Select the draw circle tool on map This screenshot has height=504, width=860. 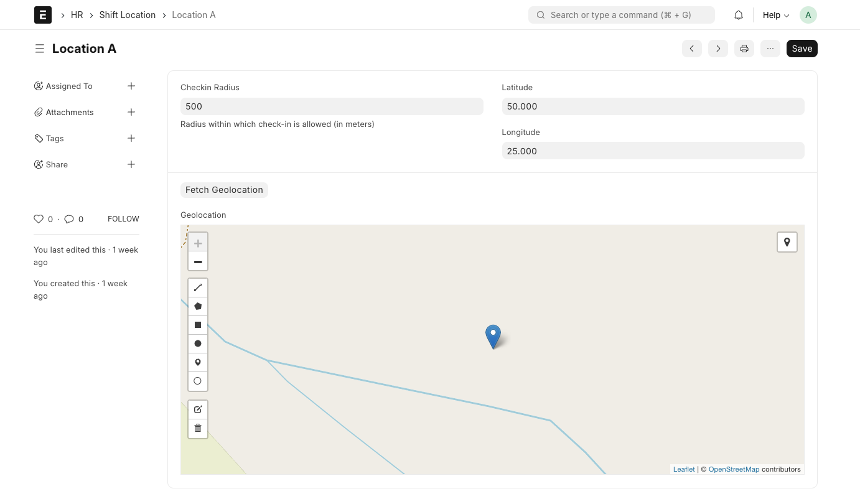[198, 343]
